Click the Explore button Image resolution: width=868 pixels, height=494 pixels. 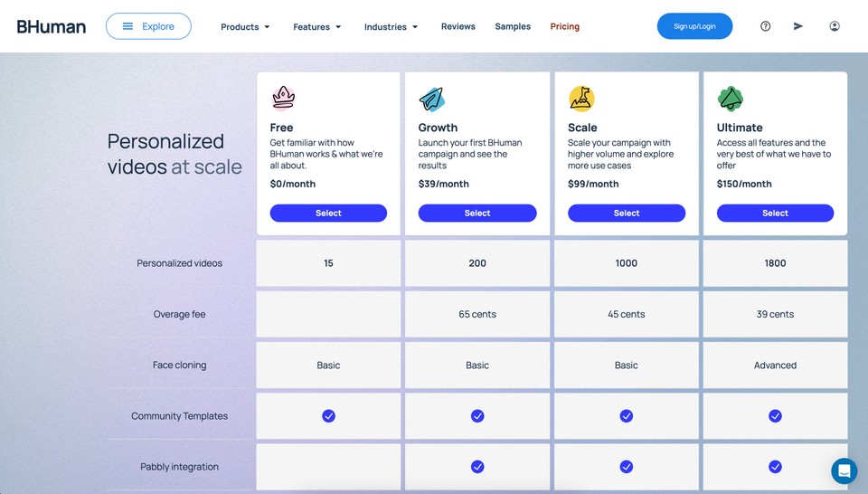pyautogui.click(x=148, y=26)
